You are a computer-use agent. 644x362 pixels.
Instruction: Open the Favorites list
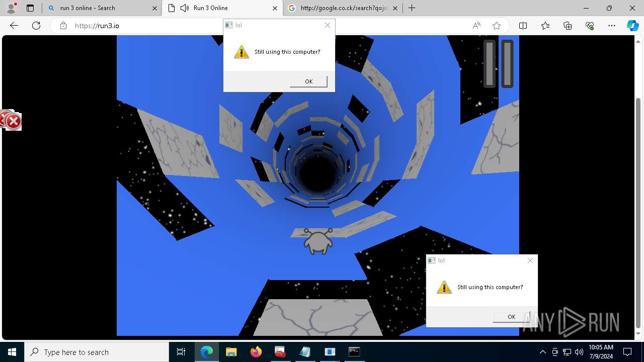(x=545, y=26)
